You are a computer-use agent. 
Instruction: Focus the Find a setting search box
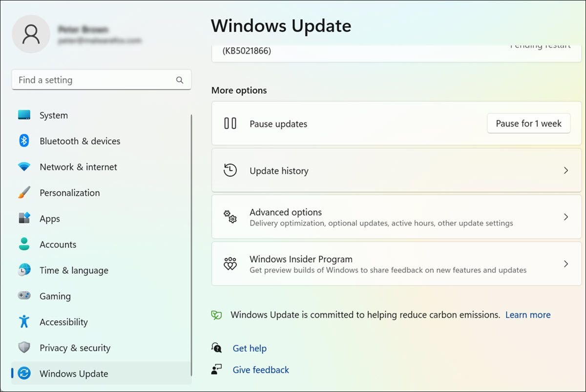[102, 80]
